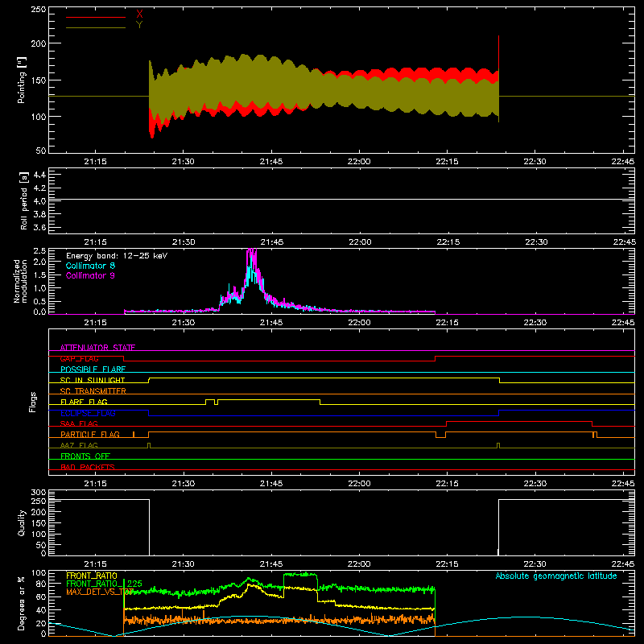The image size is (644, 644).
Task: Click 21:45 under the Quality plot
Action: click(x=271, y=563)
